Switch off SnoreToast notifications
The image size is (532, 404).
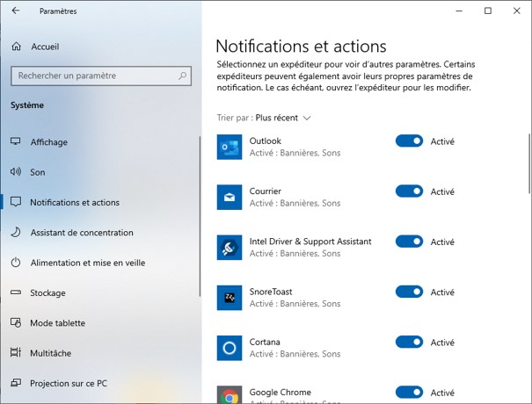pos(409,292)
